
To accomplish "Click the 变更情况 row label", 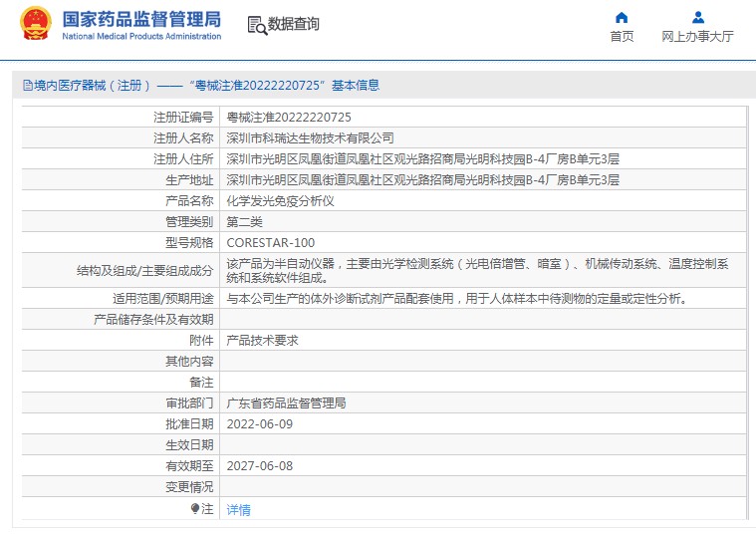I will click(189, 487).
